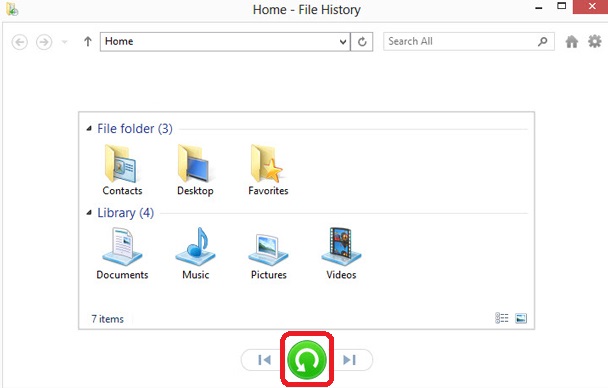Select the File folder (3) header

135,128
